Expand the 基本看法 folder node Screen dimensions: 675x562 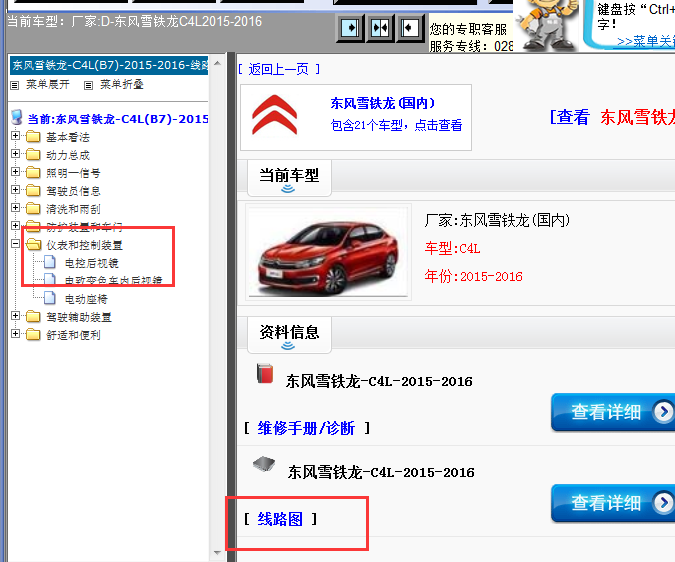click(15, 136)
